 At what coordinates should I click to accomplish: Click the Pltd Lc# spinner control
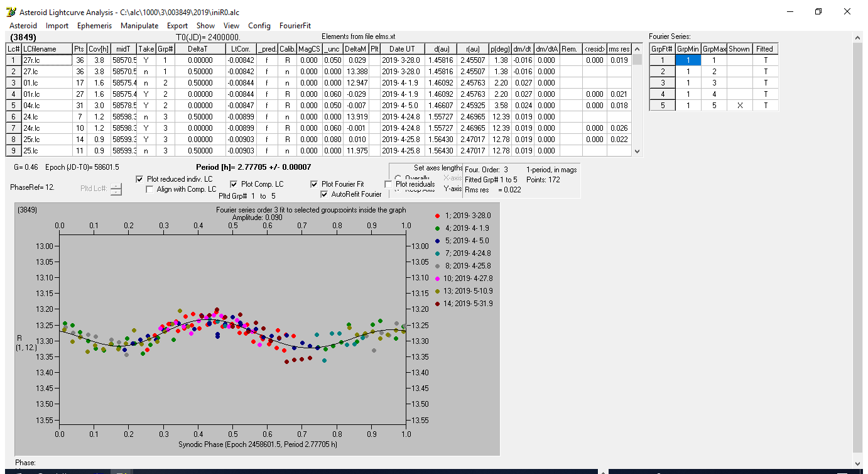pyautogui.click(x=116, y=189)
